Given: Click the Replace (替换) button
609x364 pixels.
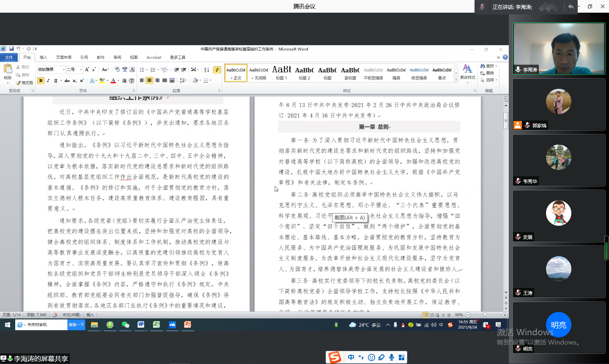Looking at the screenshot, I should click(488, 73).
